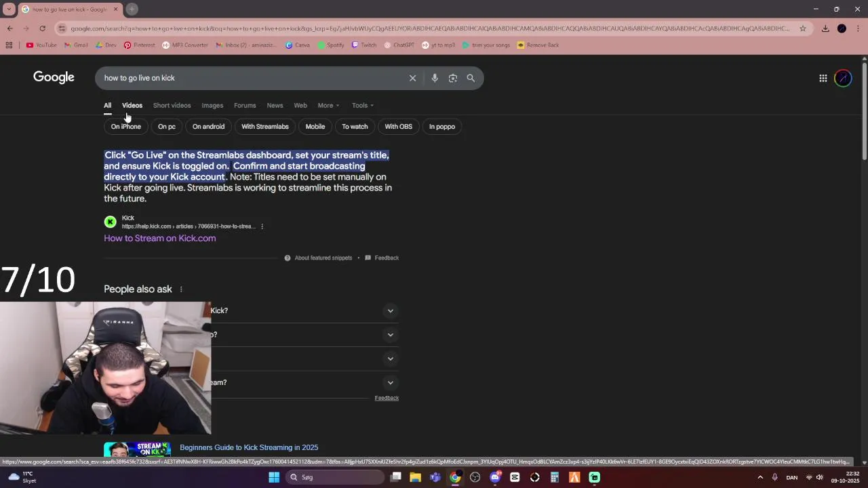Close the 'how to go live on kick' tab
This screenshot has width=868, height=488.
coord(115,9)
